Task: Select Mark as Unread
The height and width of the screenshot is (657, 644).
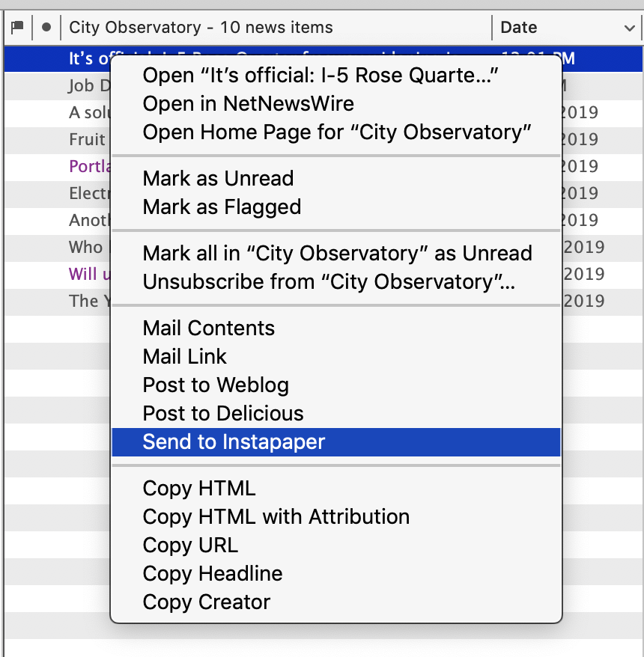Action: (335, 179)
